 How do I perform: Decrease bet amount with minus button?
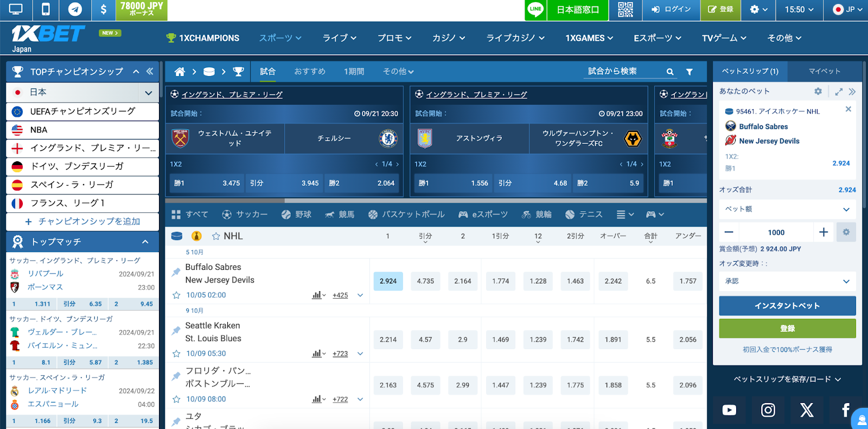pyautogui.click(x=729, y=232)
